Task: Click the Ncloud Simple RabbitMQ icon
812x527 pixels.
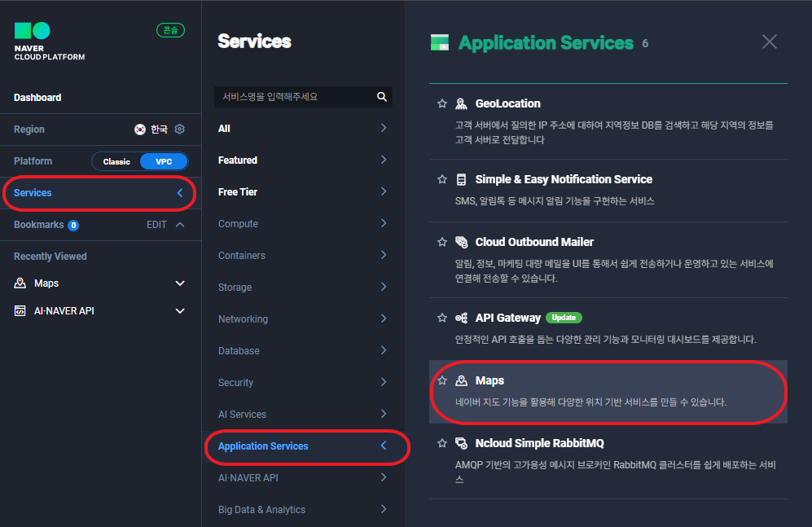Action: (461, 444)
